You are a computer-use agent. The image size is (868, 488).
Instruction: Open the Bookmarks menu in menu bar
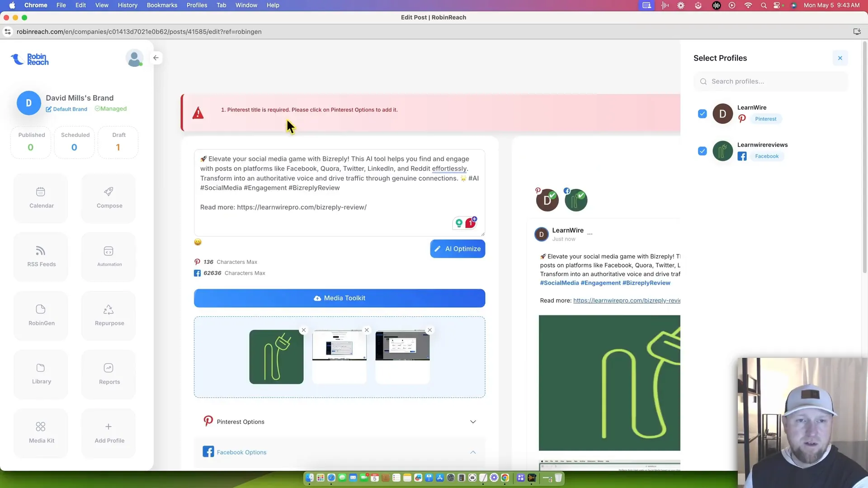(x=162, y=5)
